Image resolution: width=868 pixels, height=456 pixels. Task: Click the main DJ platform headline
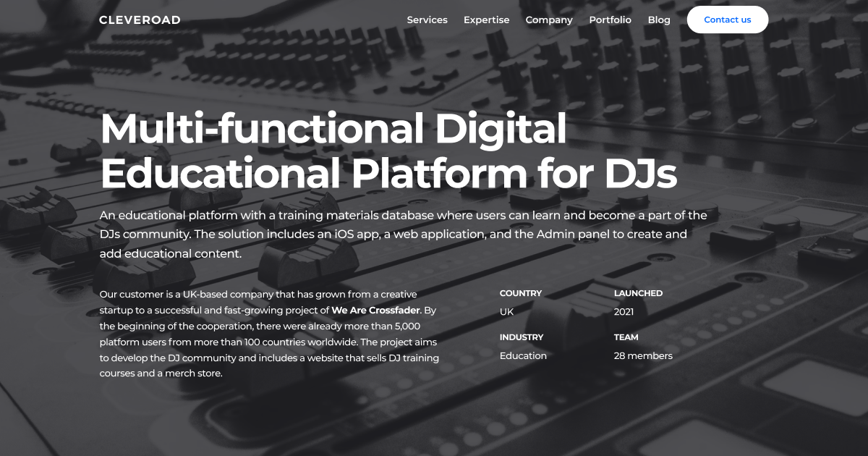pyautogui.click(x=388, y=151)
